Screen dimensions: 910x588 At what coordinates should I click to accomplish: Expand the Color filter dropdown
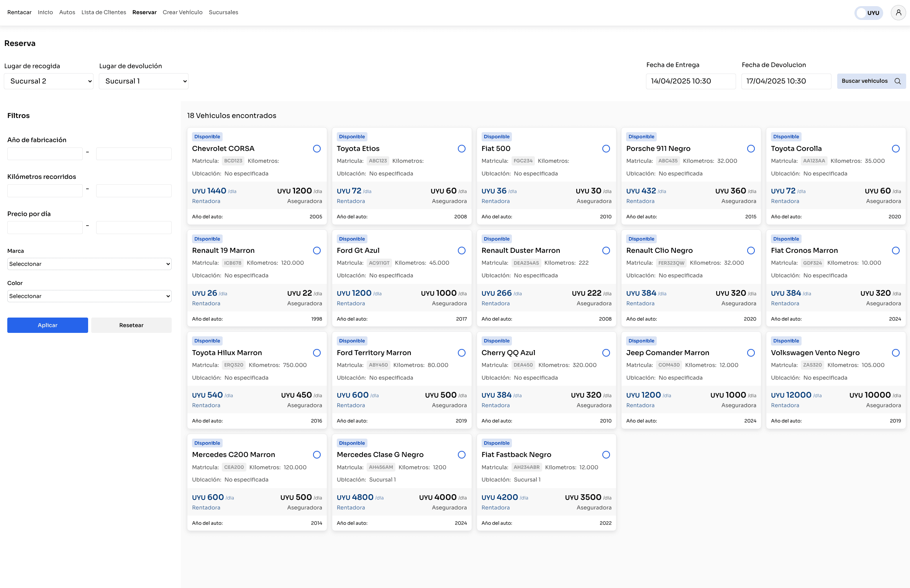click(x=89, y=296)
